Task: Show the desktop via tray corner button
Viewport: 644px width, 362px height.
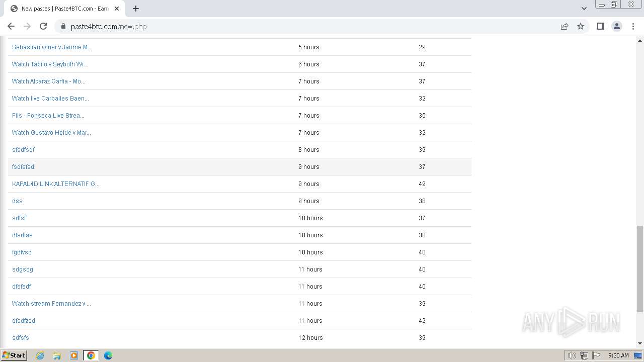Action: tap(638, 355)
